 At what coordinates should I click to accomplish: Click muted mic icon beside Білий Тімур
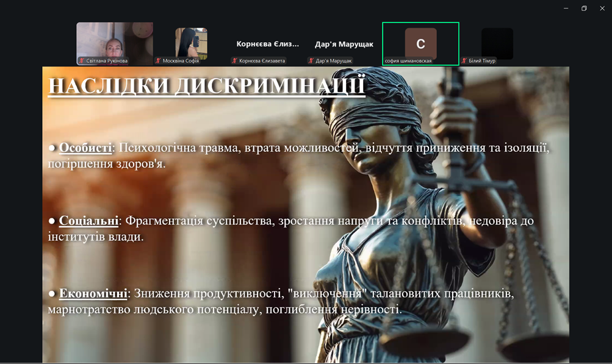pos(464,61)
